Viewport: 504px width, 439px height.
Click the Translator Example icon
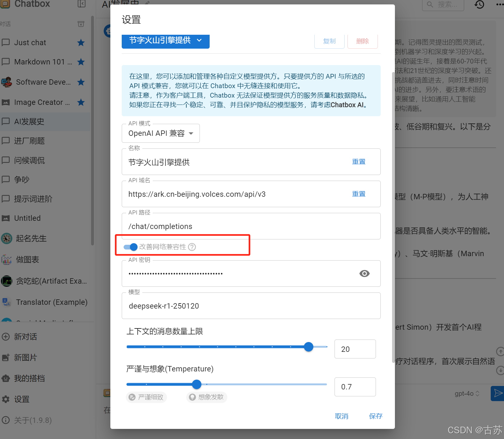[6, 302]
